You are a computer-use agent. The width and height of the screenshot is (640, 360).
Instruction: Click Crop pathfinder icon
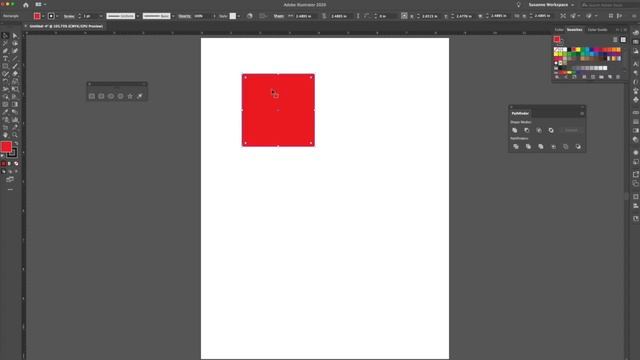(x=553, y=147)
